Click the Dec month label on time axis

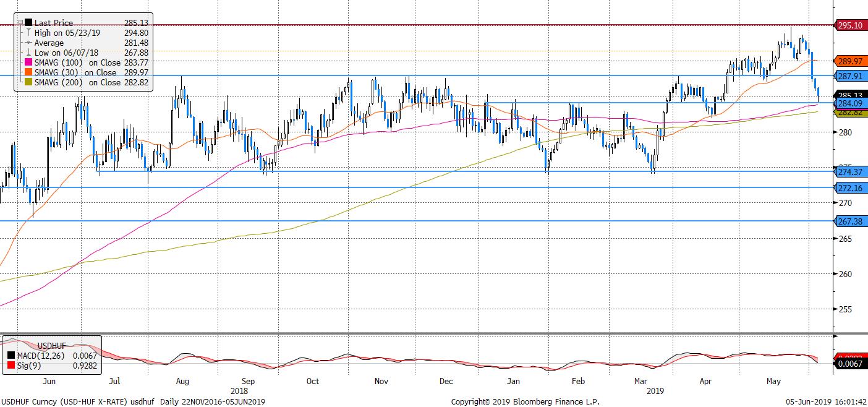tap(446, 381)
